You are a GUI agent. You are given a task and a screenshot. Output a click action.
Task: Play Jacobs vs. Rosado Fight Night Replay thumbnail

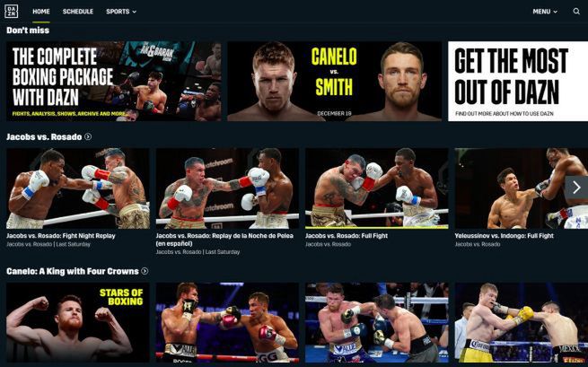coord(78,188)
